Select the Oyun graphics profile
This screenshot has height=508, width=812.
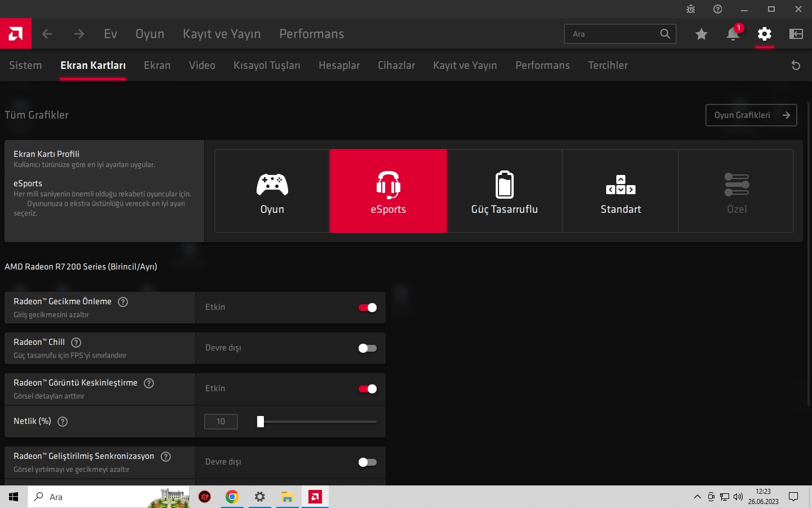(x=272, y=191)
